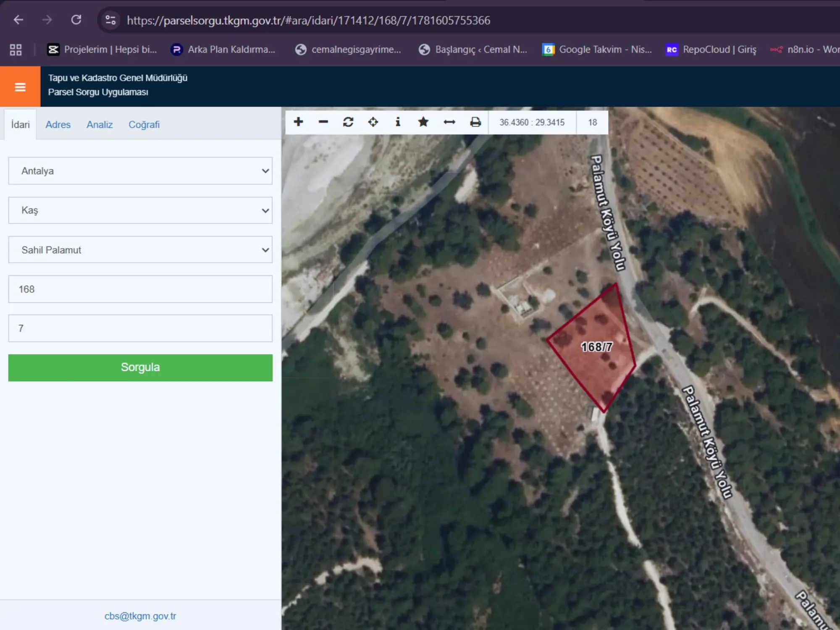Image resolution: width=840 pixels, height=630 pixels.
Task: Locate my position with the crosshair icon
Action: tap(373, 122)
